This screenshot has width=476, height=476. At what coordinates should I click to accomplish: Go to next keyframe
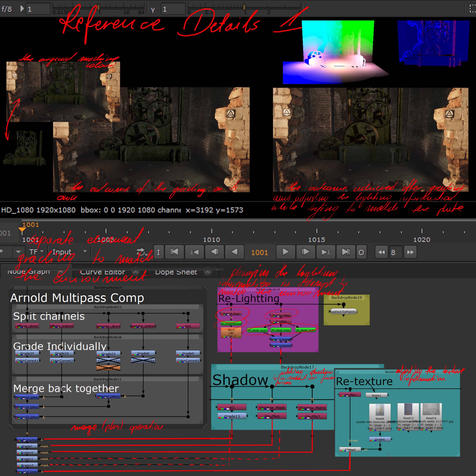[x=325, y=252]
